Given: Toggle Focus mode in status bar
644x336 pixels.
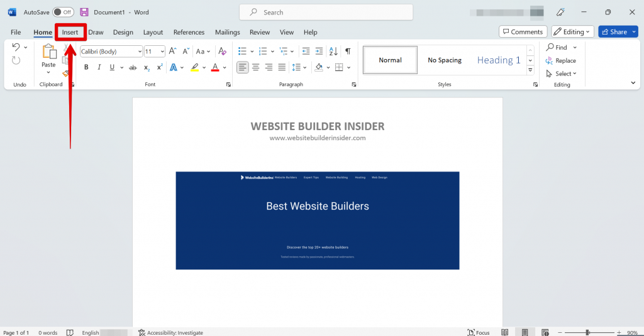Looking at the screenshot, I should [479, 332].
